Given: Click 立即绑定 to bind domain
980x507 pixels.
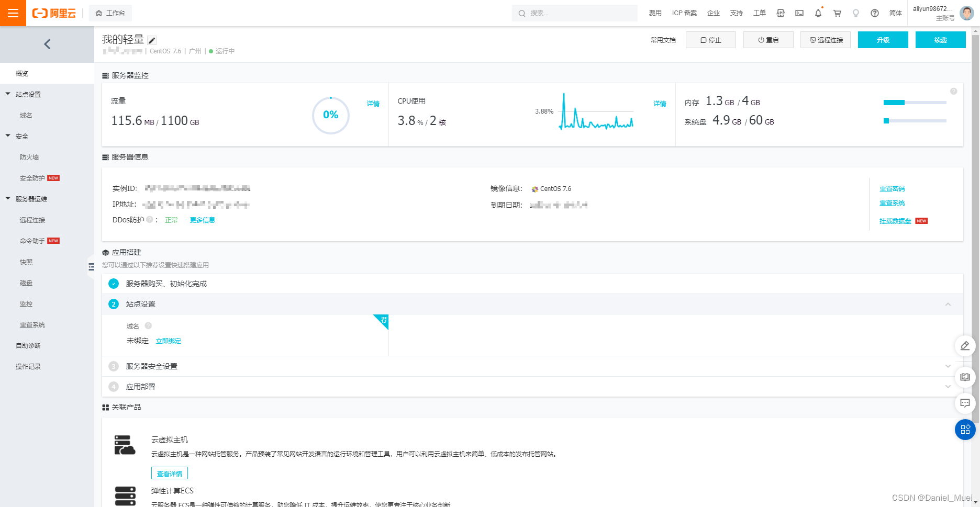Looking at the screenshot, I should [x=169, y=341].
